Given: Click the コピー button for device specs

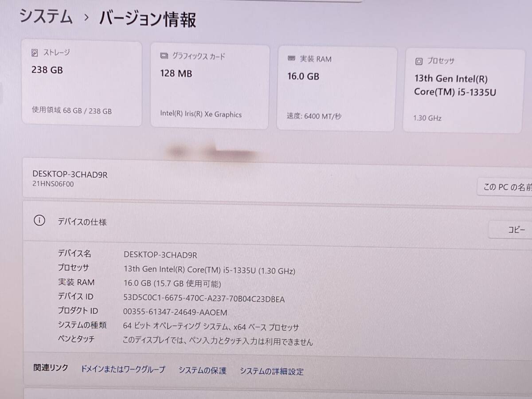Looking at the screenshot, I should [x=510, y=230].
